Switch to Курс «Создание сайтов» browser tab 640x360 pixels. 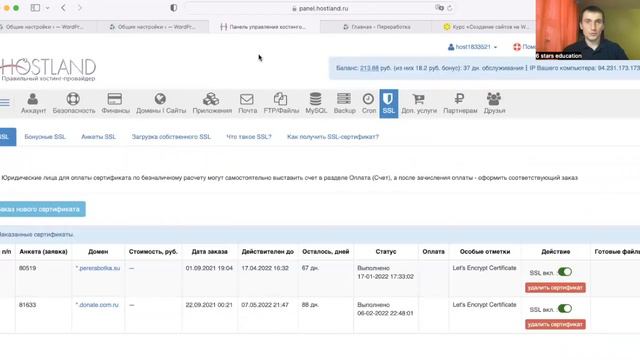[x=486, y=27]
